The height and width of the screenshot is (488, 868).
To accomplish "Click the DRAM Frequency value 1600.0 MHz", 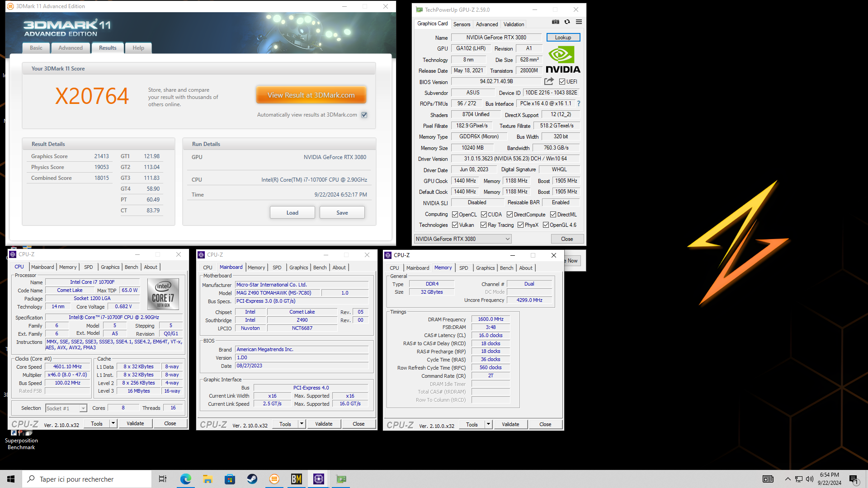I will pyautogui.click(x=491, y=319).
